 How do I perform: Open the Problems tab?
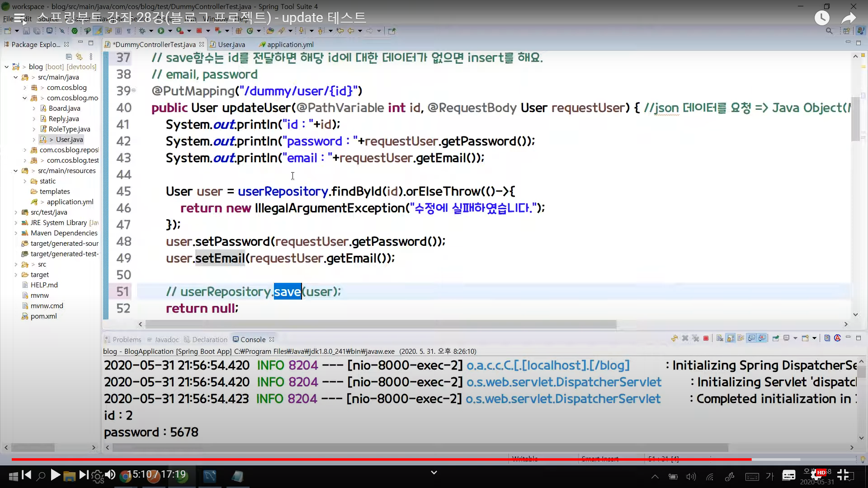(123, 339)
